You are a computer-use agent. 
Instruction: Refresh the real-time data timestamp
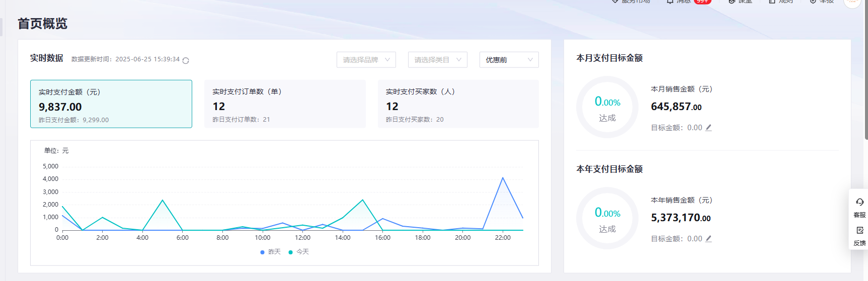pyautogui.click(x=186, y=60)
